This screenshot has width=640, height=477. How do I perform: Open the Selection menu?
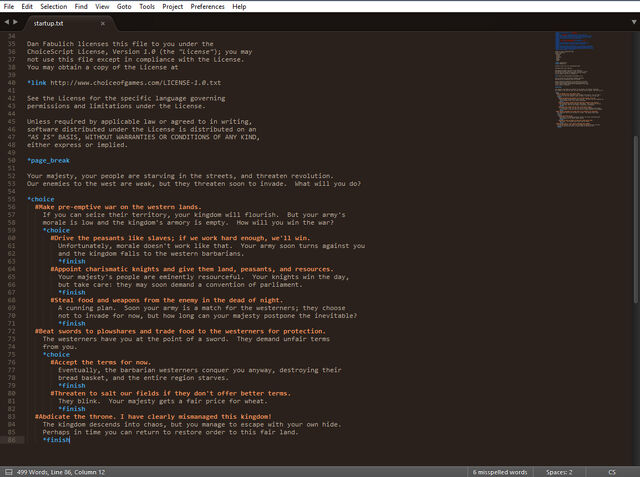click(53, 7)
